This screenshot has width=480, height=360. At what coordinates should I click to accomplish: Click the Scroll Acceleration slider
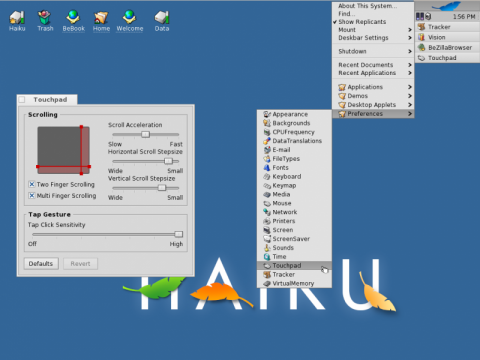pos(145,135)
